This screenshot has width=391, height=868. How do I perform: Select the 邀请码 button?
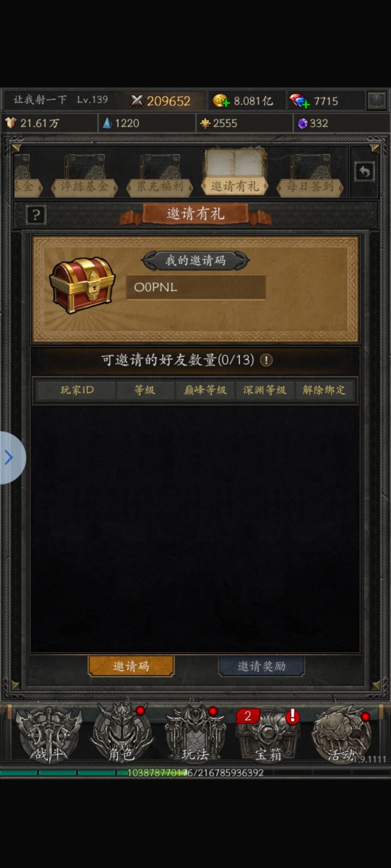pos(131,666)
